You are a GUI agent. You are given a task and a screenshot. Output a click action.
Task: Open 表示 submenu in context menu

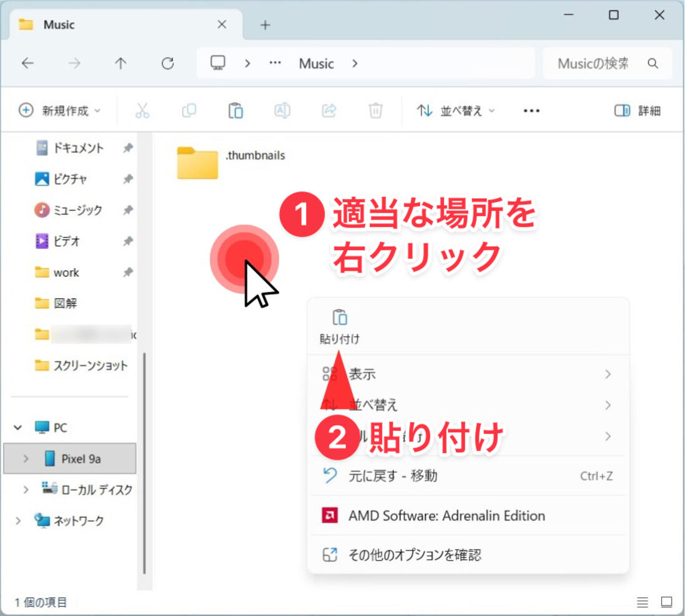468,374
